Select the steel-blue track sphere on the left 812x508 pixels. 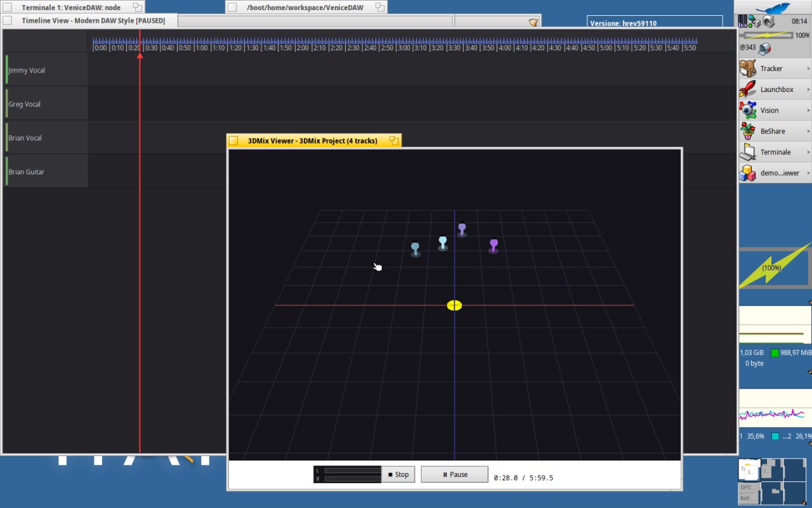coord(415,247)
